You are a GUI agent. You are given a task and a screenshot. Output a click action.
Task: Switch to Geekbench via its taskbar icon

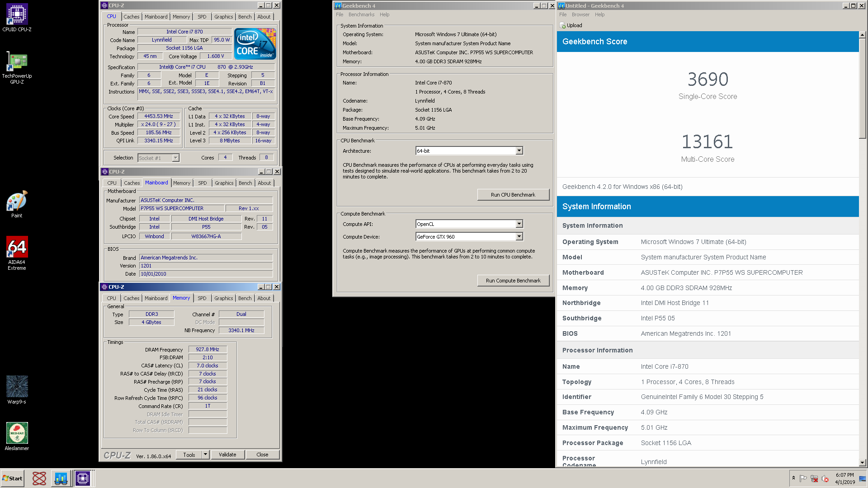(61, 479)
